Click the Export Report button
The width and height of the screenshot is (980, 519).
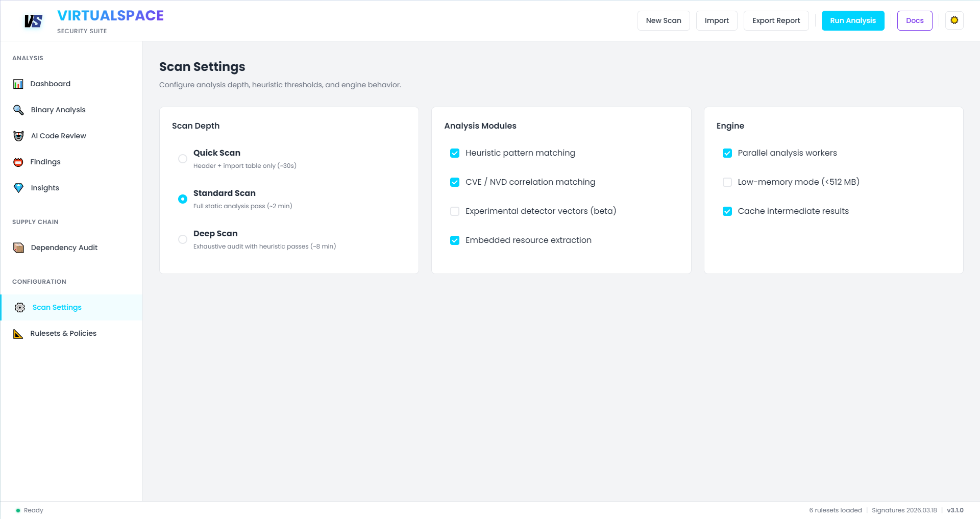coord(776,20)
